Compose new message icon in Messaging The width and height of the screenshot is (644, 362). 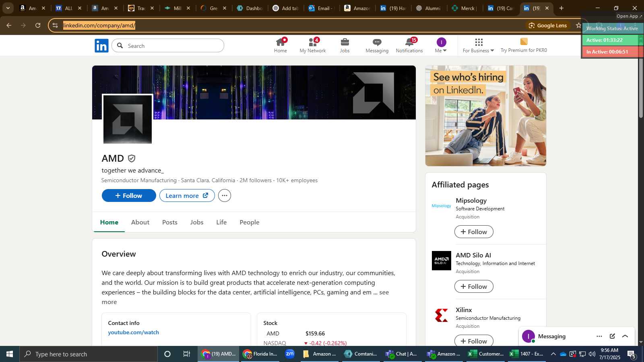click(x=612, y=336)
